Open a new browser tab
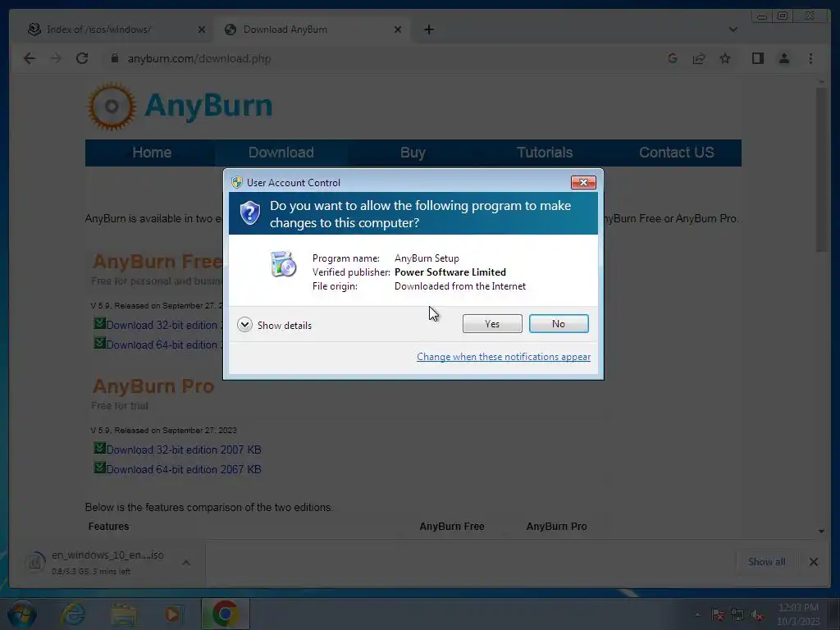This screenshot has height=630, width=840. pos(428,30)
